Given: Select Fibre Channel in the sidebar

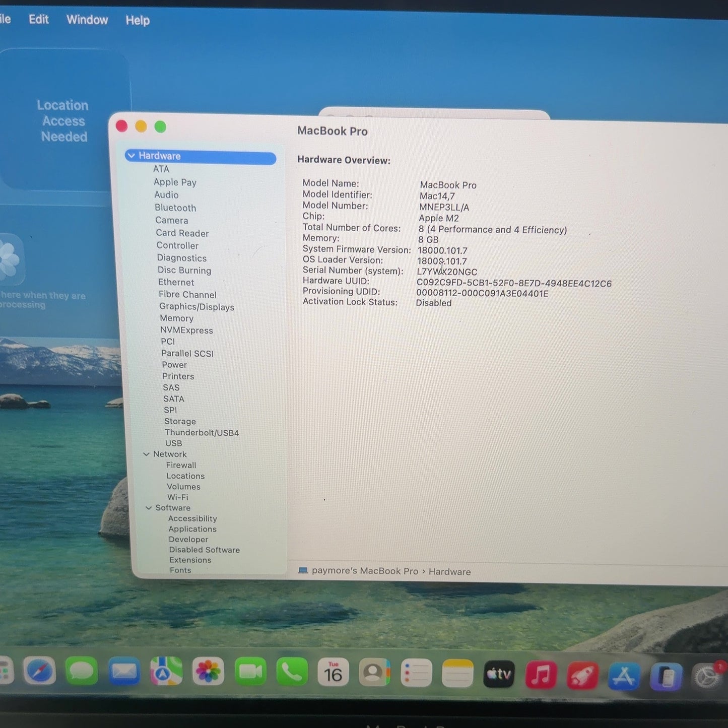Looking at the screenshot, I should pos(187,294).
